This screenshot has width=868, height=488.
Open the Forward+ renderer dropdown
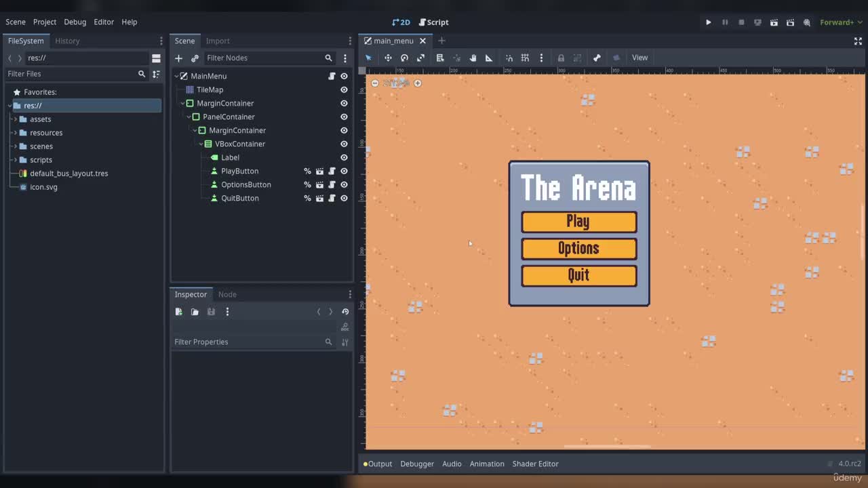[841, 22]
